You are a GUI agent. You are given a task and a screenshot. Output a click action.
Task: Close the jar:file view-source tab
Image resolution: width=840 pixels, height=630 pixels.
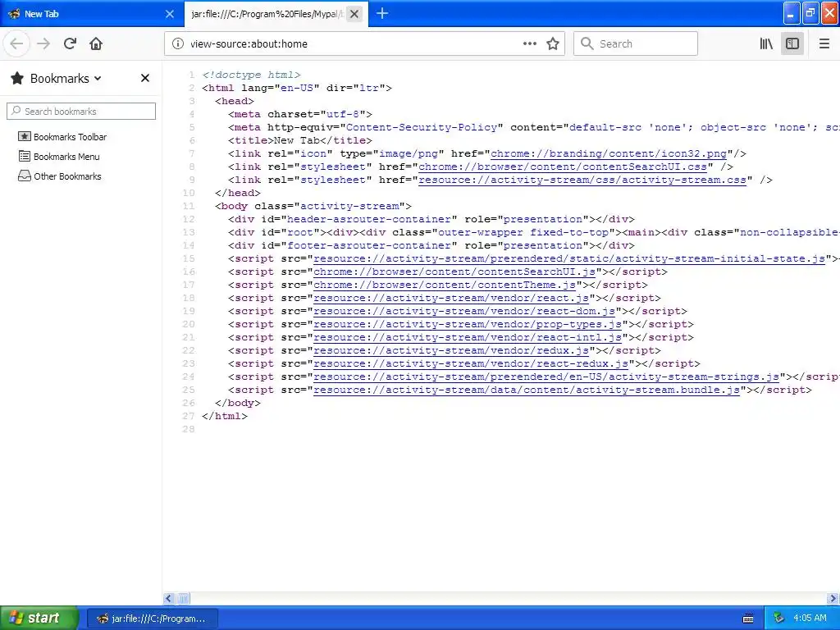354,14
